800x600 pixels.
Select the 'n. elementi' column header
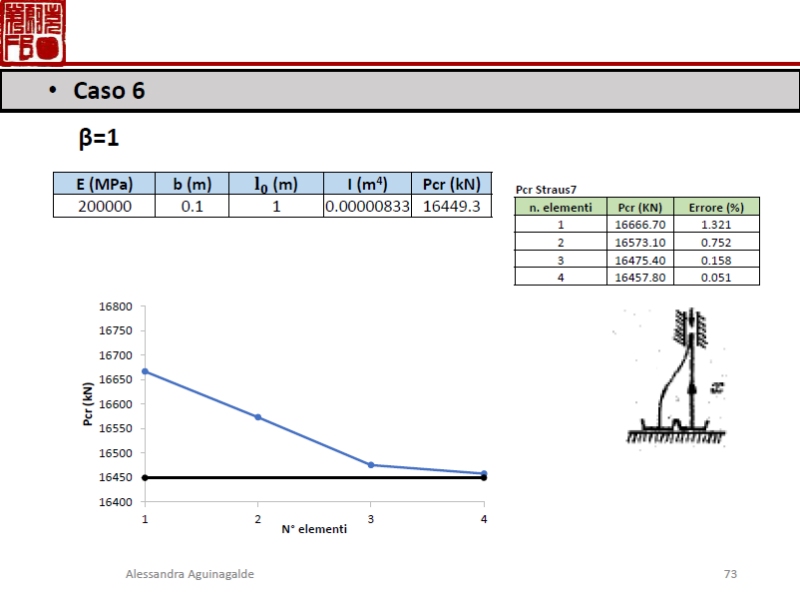coord(560,207)
